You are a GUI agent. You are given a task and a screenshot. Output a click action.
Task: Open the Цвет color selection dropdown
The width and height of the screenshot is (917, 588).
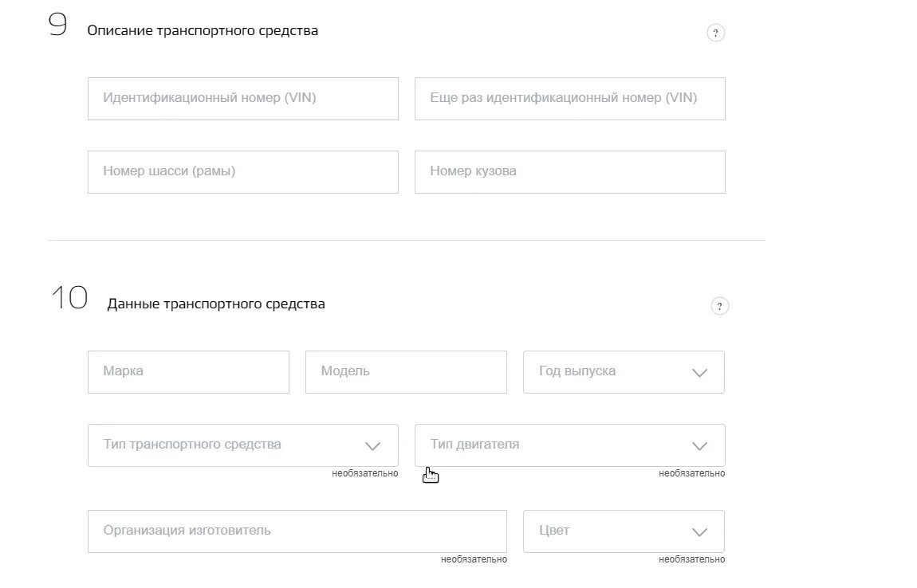606,531
